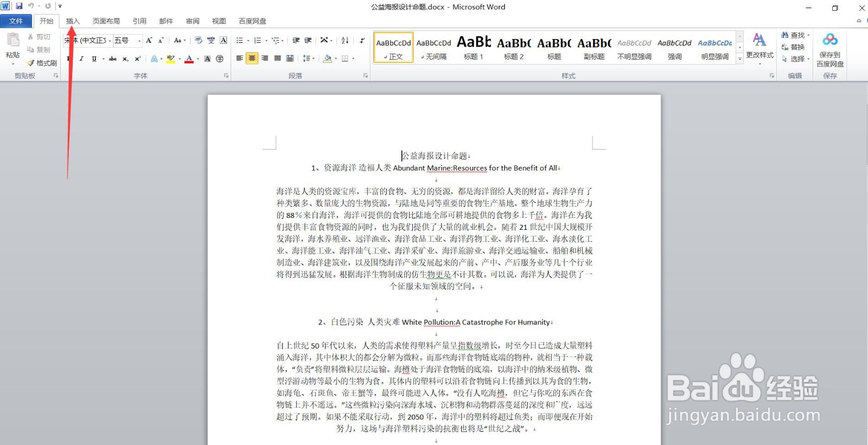
Task: Click the Asian Layout icon
Action: coord(324,41)
